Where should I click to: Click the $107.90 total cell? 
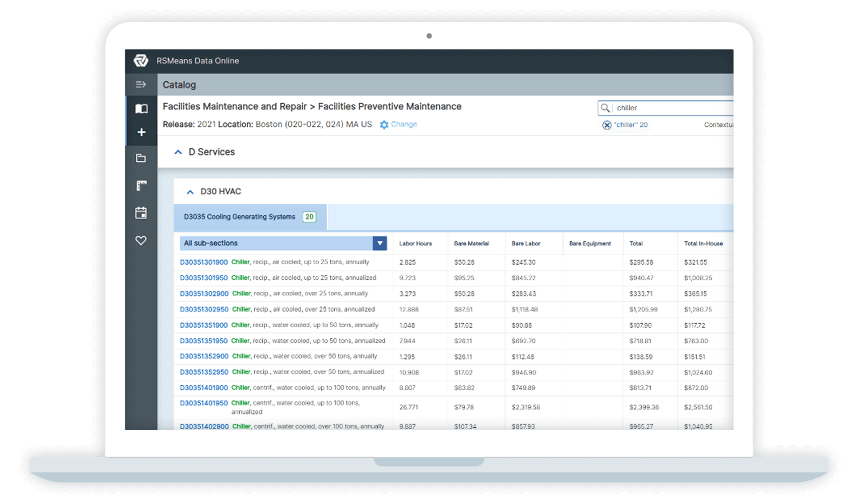pyautogui.click(x=641, y=325)
